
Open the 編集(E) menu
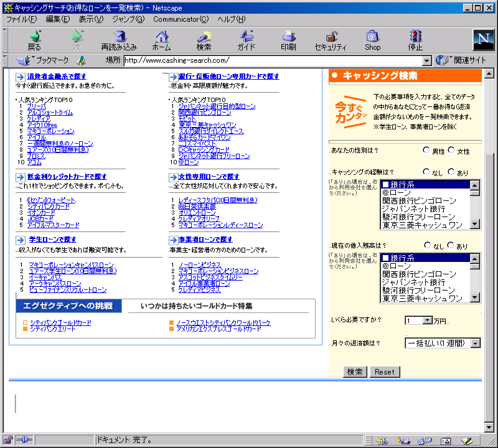click(x=58, y=19)
